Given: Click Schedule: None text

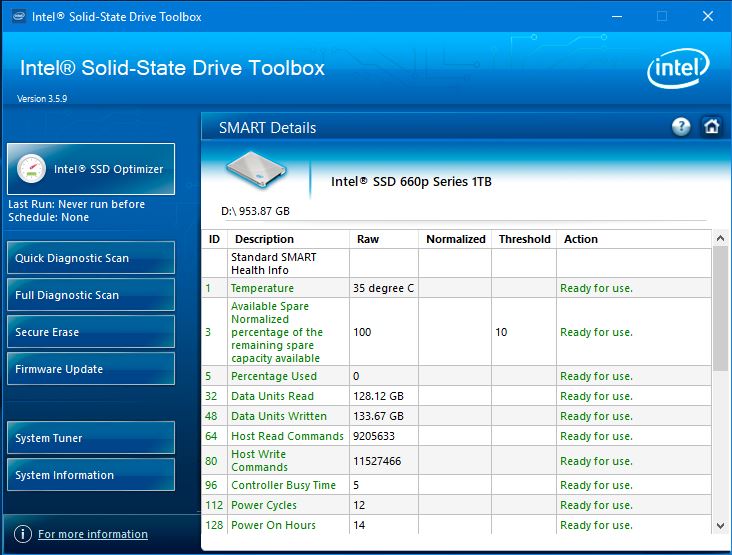Looking at the screenshot, I should [x=49, y=217].
